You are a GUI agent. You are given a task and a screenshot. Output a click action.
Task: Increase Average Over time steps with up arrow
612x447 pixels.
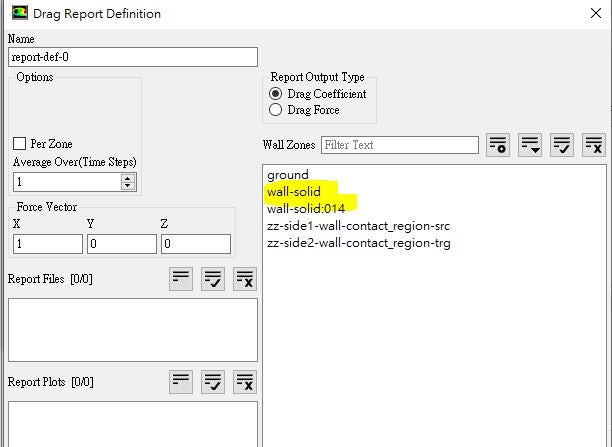(x=127, y=177)
